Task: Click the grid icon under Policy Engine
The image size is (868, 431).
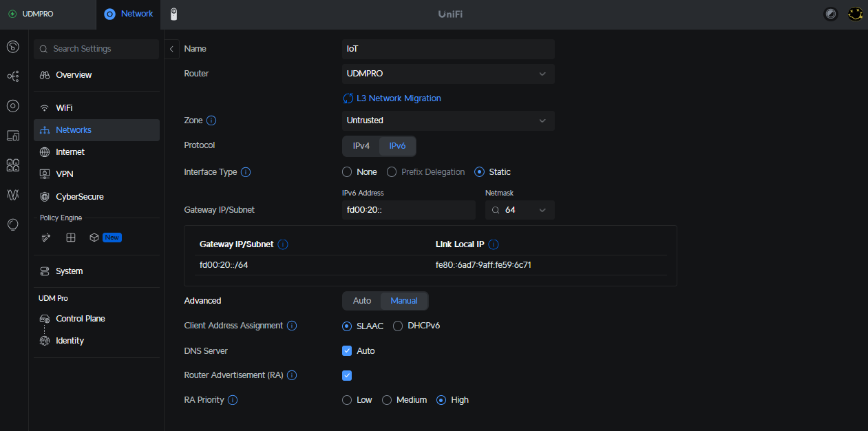Action: click(70, 238)
